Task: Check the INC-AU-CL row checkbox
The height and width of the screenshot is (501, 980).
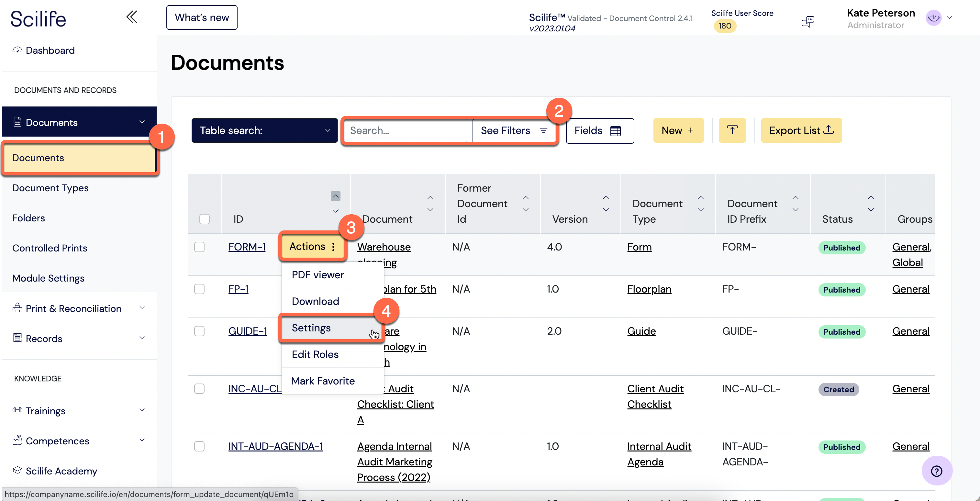Action: pyautogui.click(x=199, y=389)
